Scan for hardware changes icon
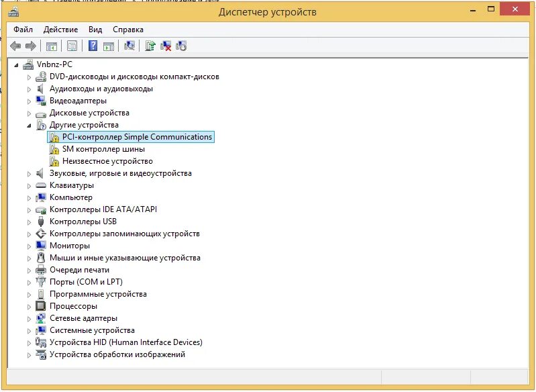This screenshot has width=536, height=392. pos(129,46)
